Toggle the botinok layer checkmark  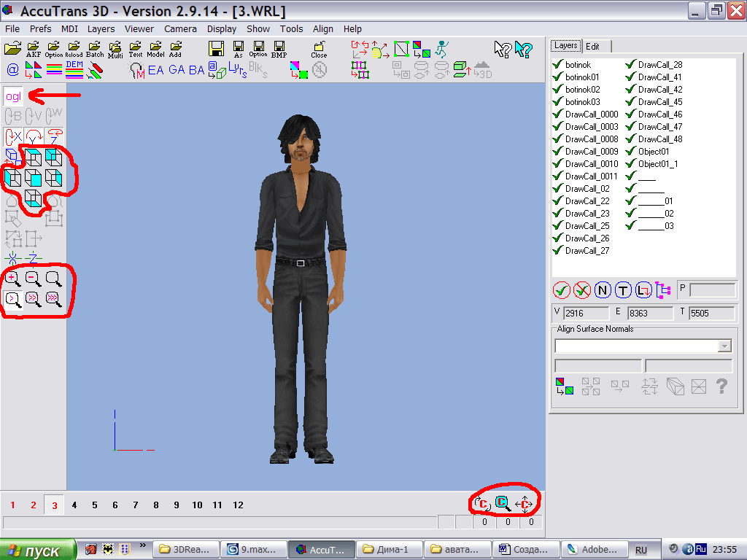[558, 64]
